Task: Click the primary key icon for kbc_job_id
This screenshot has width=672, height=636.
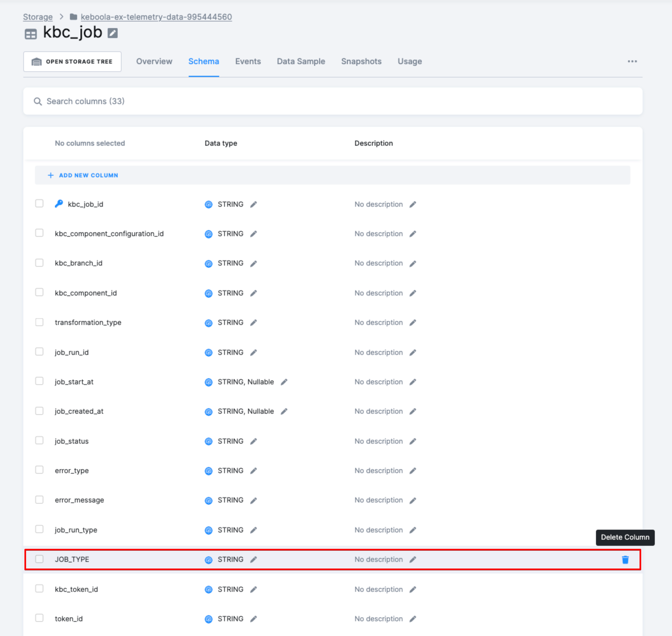Action: [x=59, y=204]
